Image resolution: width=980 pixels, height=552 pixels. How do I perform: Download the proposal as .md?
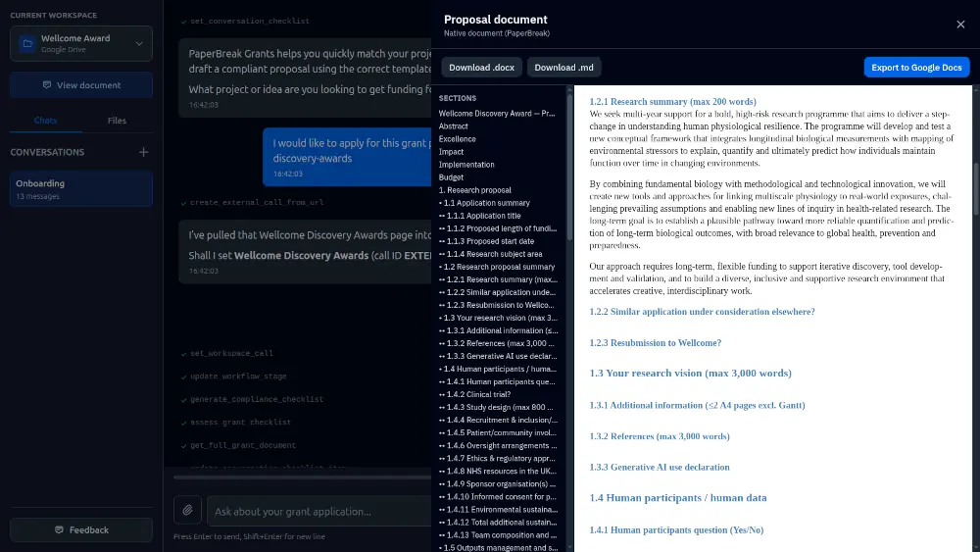[563, 68]
